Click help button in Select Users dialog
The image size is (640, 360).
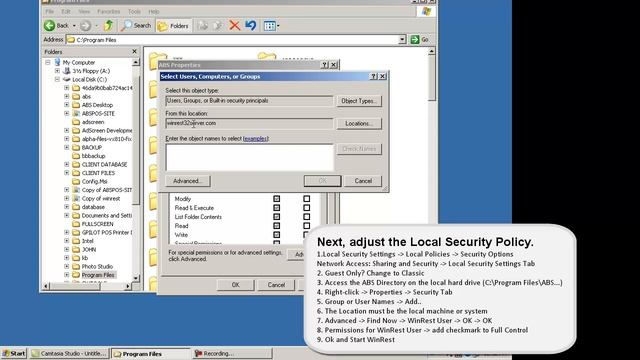[373, 76]
